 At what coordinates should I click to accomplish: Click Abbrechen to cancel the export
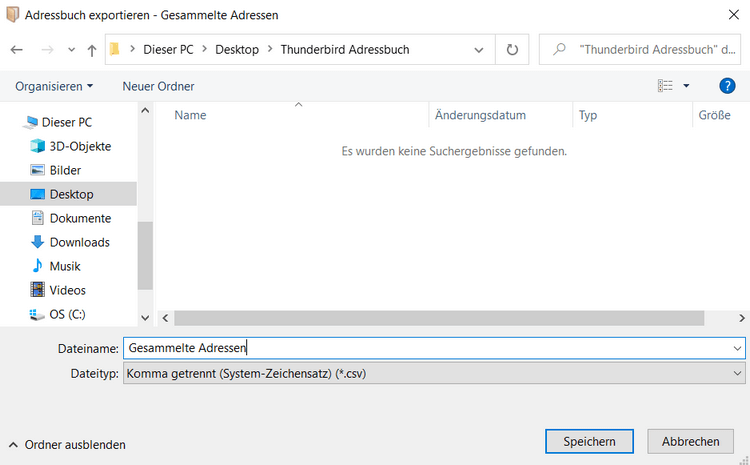coord(690,441)
